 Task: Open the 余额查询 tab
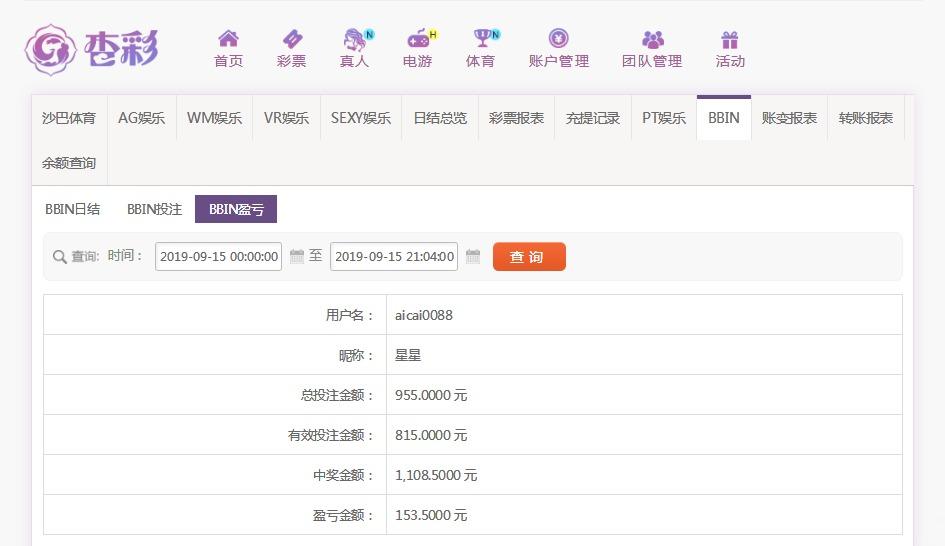pos(69,163)
